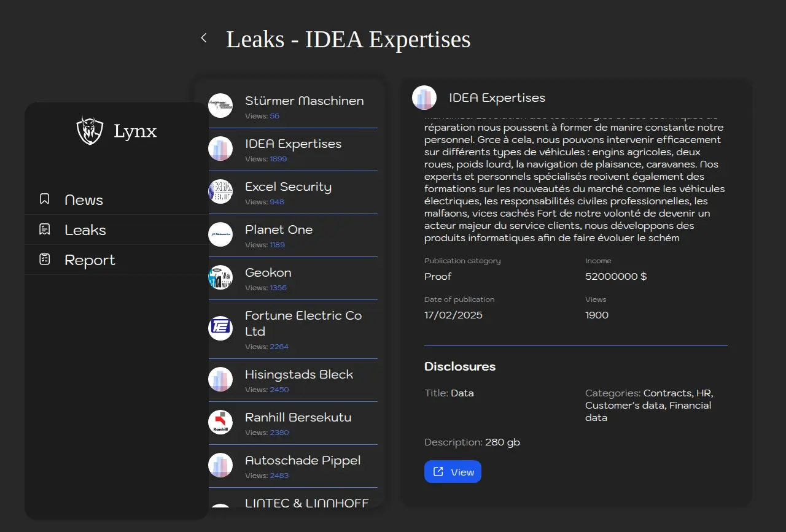Click the News bookmark icon

[45, 199]
